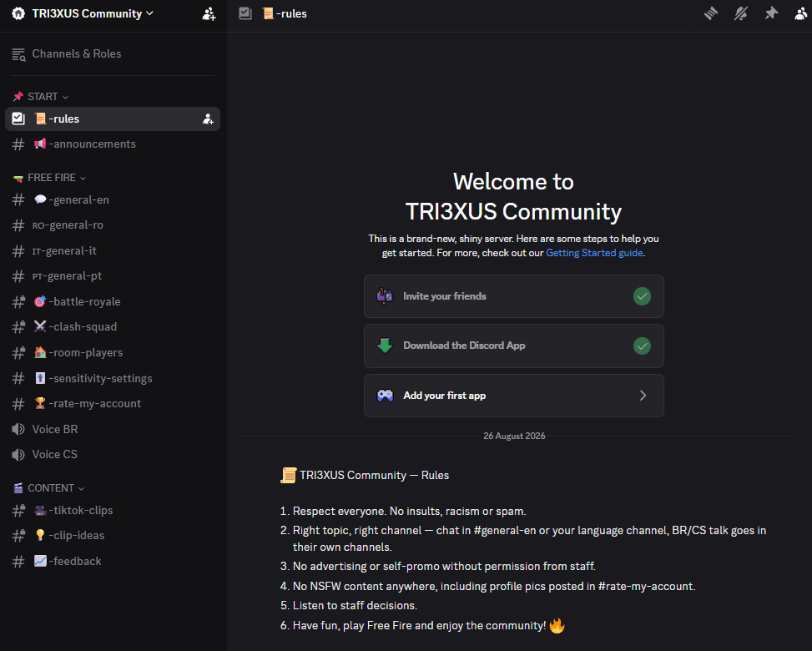
Task: Open the TRI3XUS Community server dropdown
Action: (92, 14)
